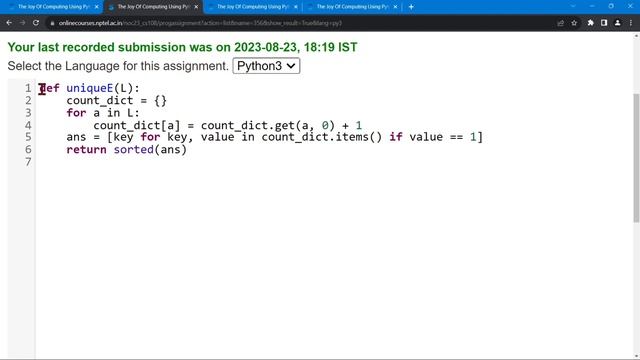Reload the current page
The height and width of the screenshot is (360, 640).
36,23
